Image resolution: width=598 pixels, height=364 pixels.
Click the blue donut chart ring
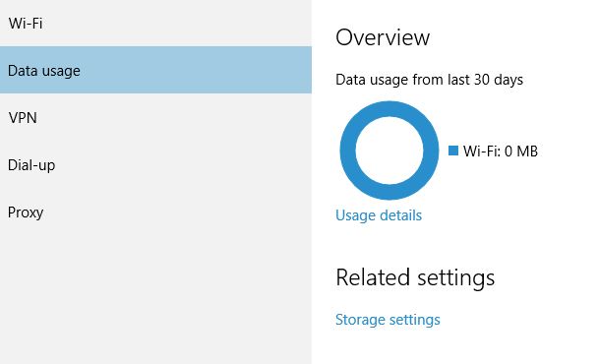tap(389, 109)
